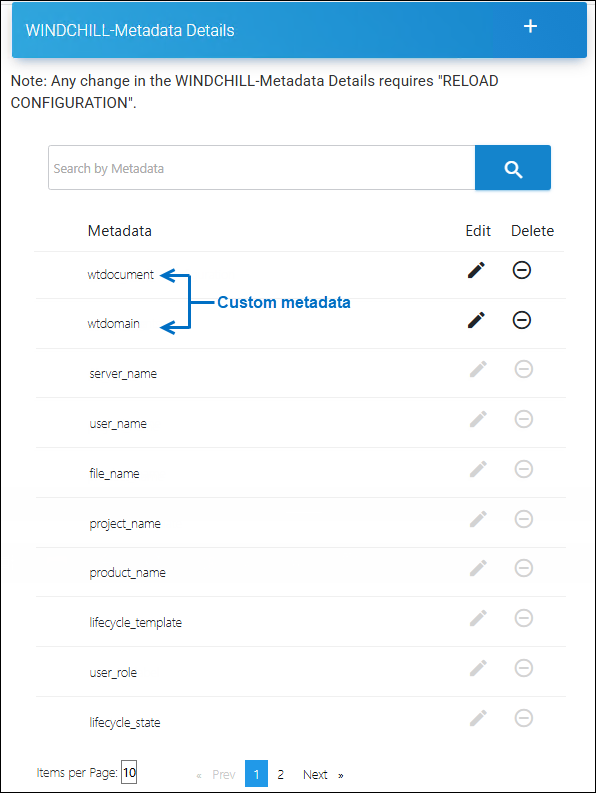Click the pencil icon for project_name

tap(478, 519)
